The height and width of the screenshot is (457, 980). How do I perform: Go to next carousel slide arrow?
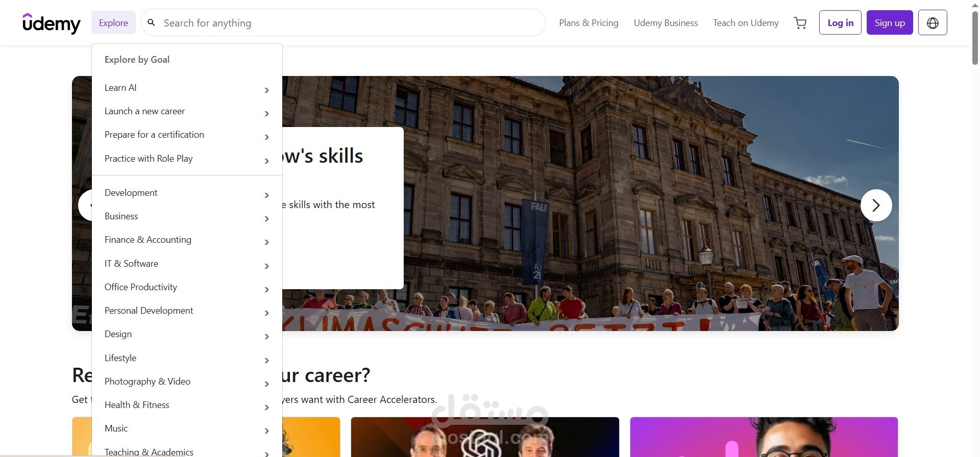pos(876,205)
